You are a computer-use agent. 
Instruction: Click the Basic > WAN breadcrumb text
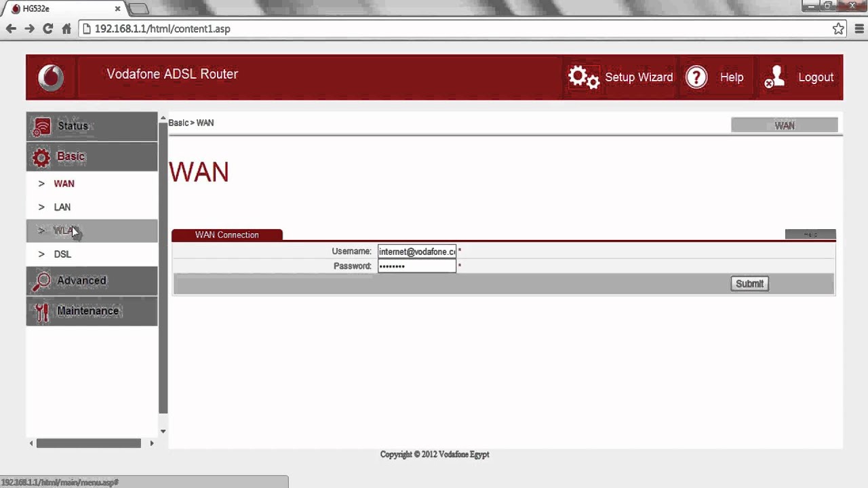[x=191, y=123]
